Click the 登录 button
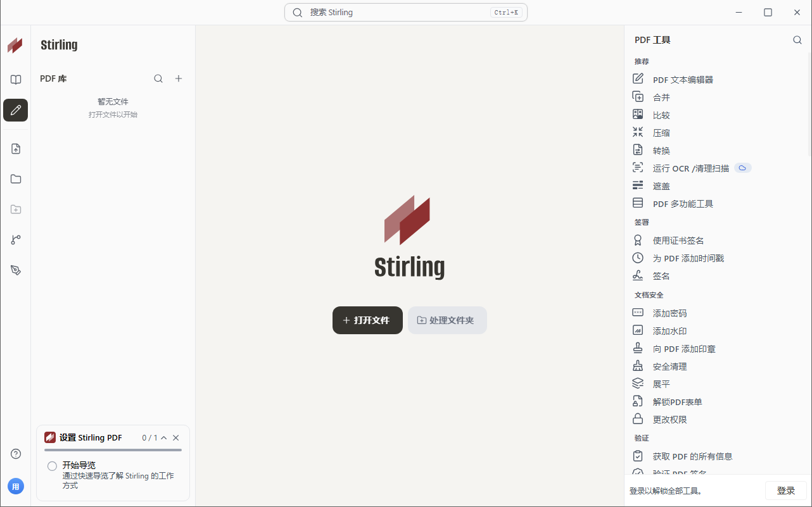This screenshot has height=507, width=812. 786,491
